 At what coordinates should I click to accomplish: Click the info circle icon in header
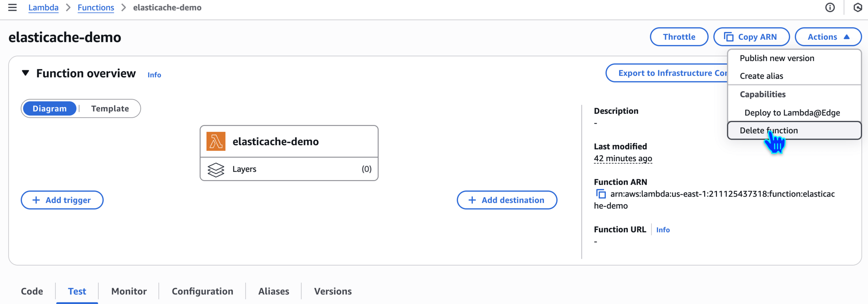click(830, 7)
